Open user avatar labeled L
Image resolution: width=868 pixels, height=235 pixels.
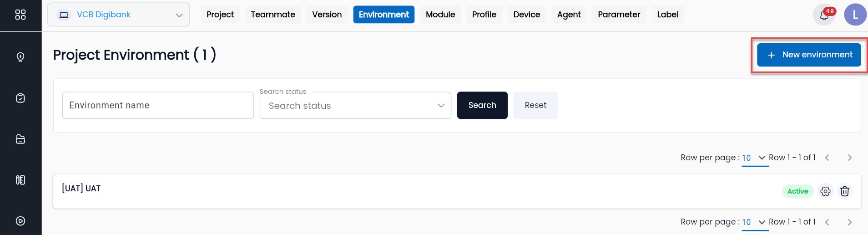[855, 15]
